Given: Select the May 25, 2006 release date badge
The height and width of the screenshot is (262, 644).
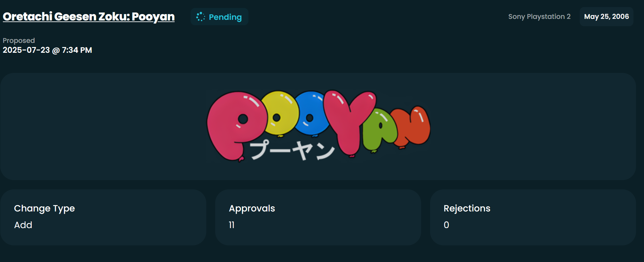Looking at the screenshot, I should [x=606, y=17].
